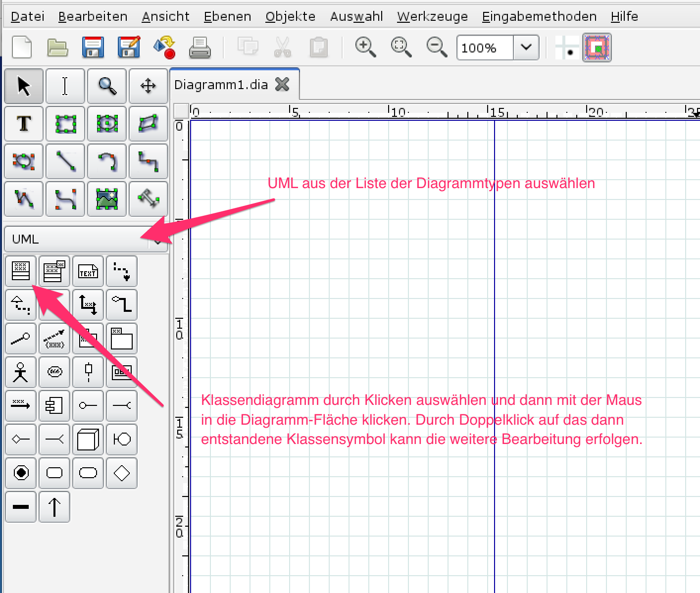Open the Datei menu

point(28,16)
